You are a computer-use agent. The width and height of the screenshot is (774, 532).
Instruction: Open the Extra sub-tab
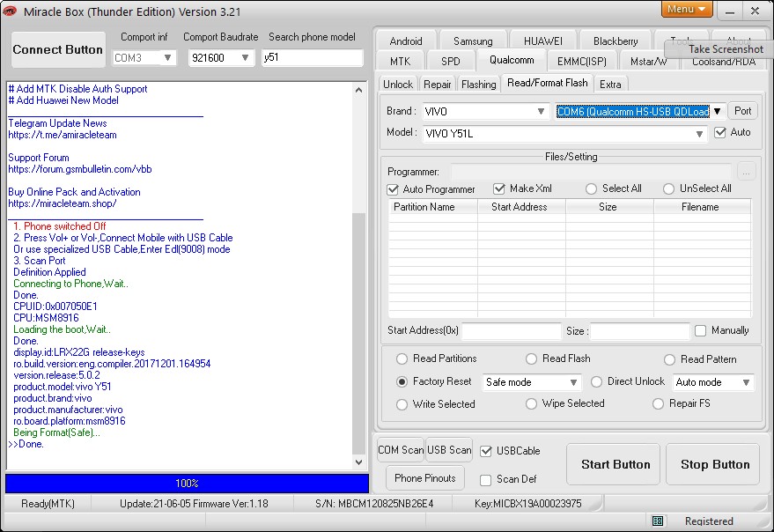(610, 85)
